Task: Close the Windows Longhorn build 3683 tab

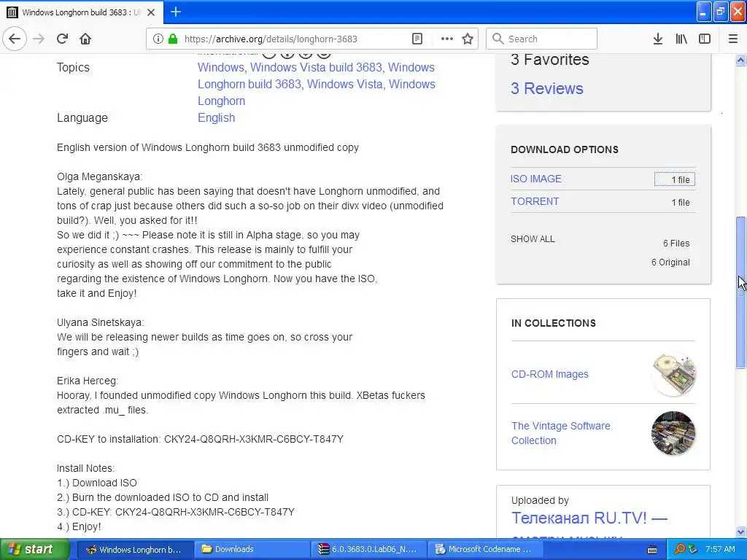Action: [151, 12]
